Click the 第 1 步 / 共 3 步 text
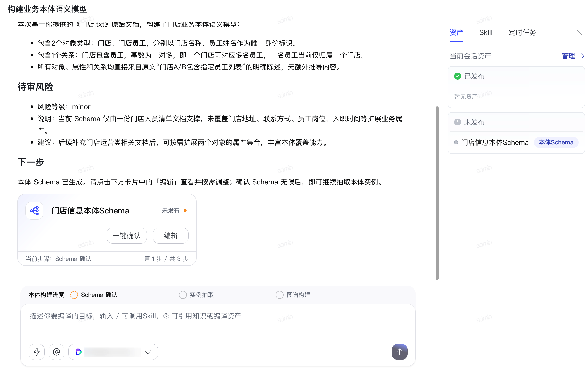 (x=166, y=259)
